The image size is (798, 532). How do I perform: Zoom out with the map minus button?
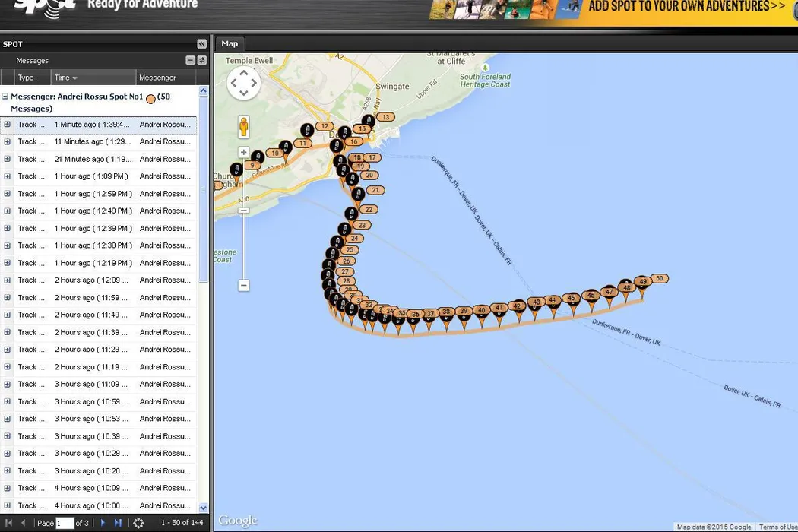pyautogui.click(x=244, y=285)
